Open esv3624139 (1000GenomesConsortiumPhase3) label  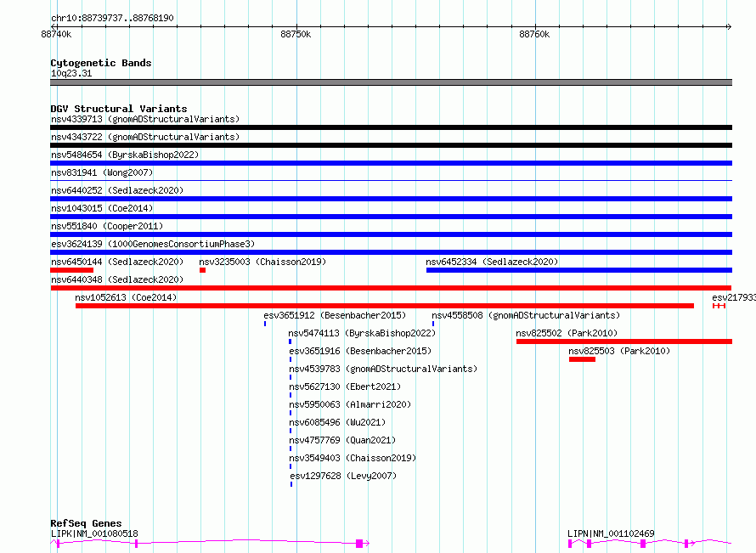click(153, 244)
